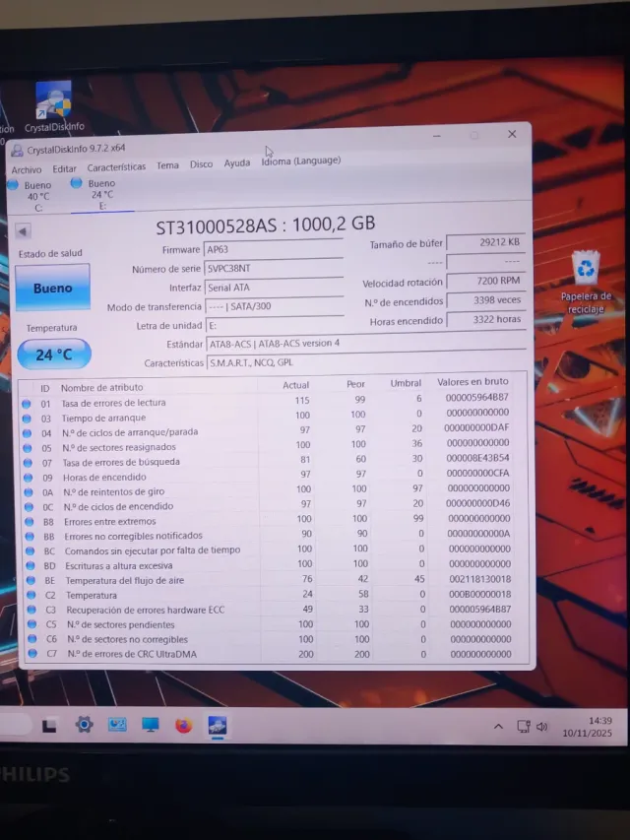Screen dimensions: 630x840
Task: Select row Comandos sin ejecutar por falta de tiempo
Action: click(x=276, y=549)
